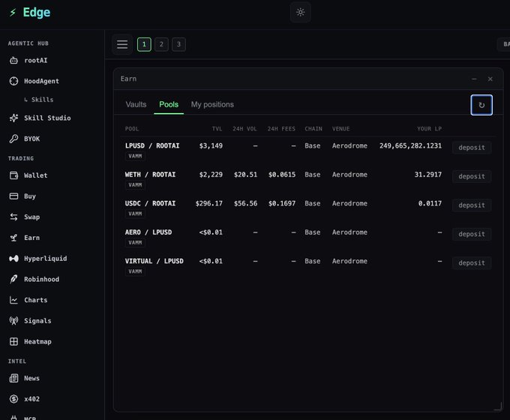The height and width of the screenshot is (420, 510).
Task: Deposit into AERO / LPUSD pool
Action: click(x=472, y=234)
